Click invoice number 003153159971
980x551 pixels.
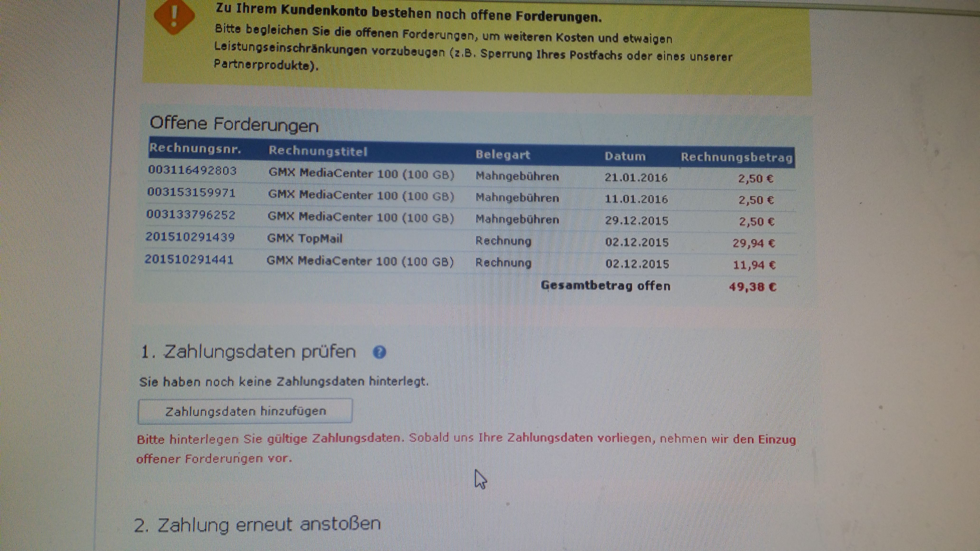click(x=191, y=192)
